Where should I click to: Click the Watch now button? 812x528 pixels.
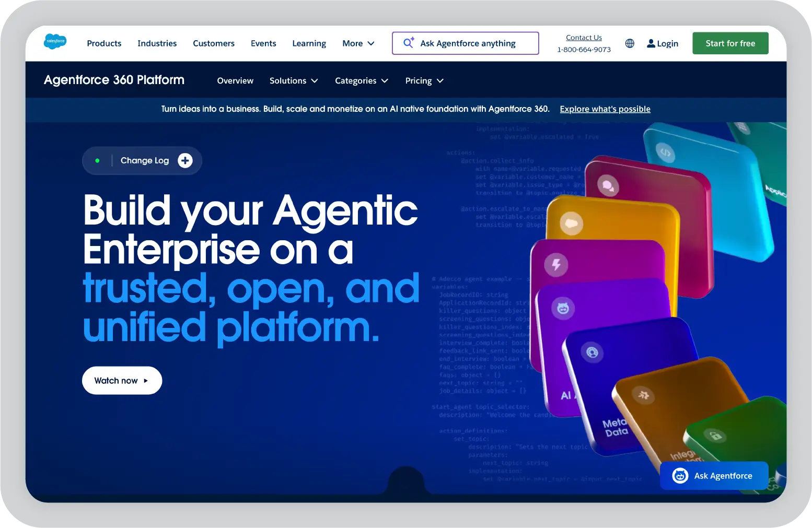click(x=122, y=381)
